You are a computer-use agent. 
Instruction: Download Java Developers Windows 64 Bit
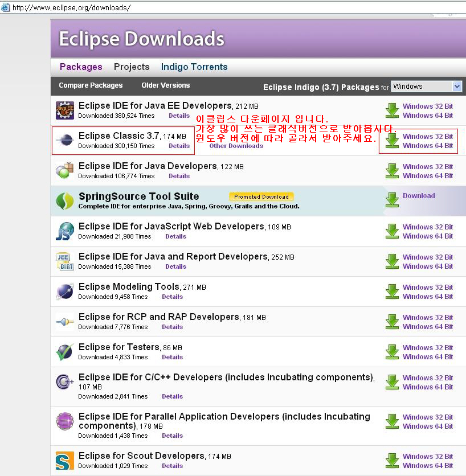(428, 175)
